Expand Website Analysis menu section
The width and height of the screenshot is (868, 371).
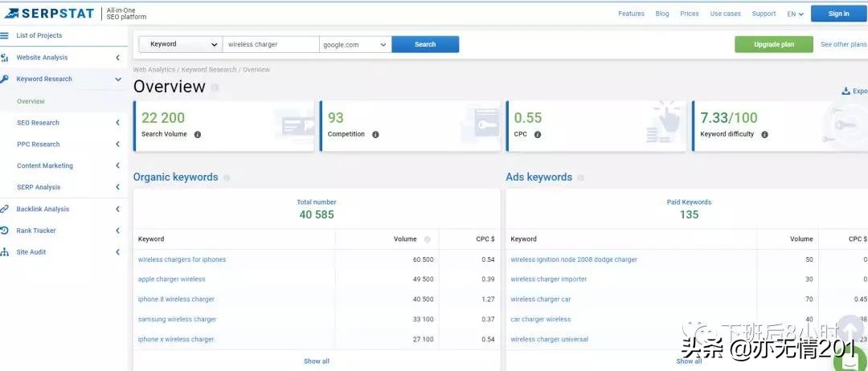tap(118, 58)
